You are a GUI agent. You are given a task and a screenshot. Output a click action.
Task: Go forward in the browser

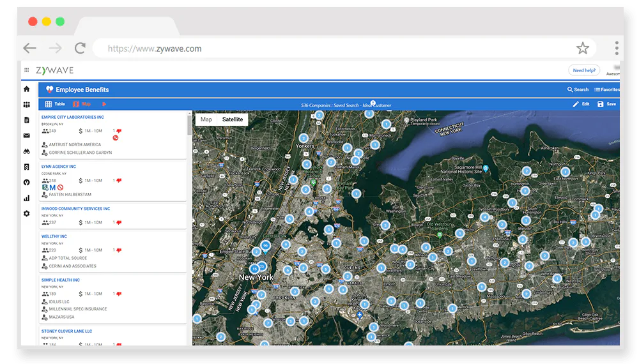[55, 48]
